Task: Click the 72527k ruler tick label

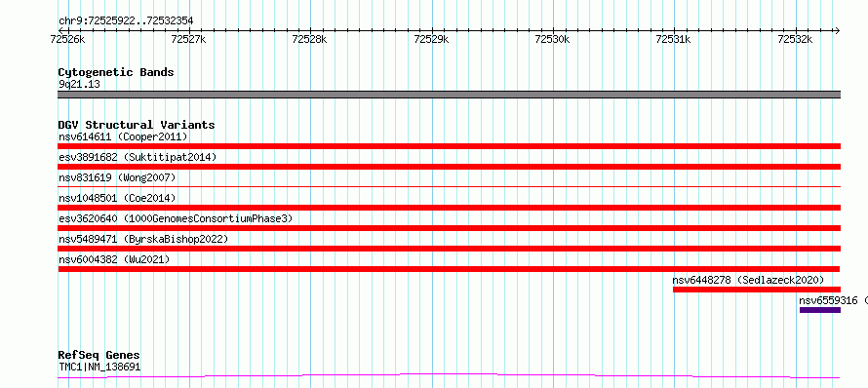Action: [x=189, y=39]
